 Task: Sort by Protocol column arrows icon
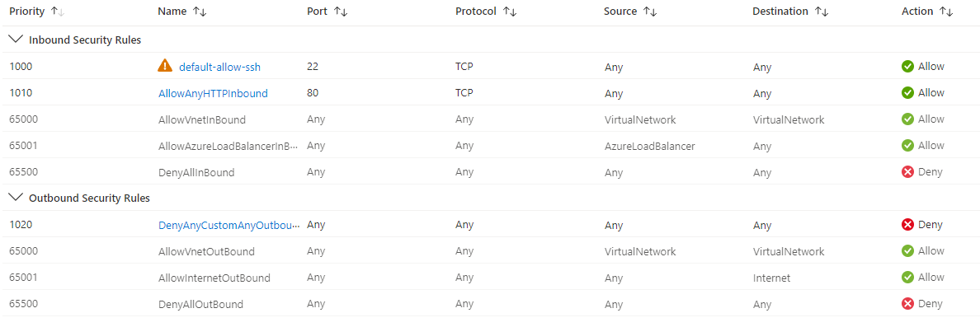(511, 12)
